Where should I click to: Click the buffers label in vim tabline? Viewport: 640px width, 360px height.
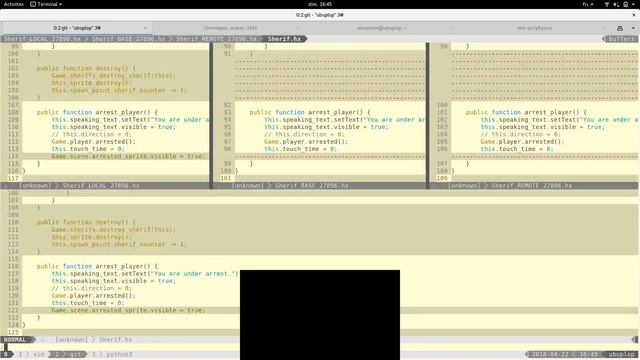pyautogui.click(x=620, y=39)
